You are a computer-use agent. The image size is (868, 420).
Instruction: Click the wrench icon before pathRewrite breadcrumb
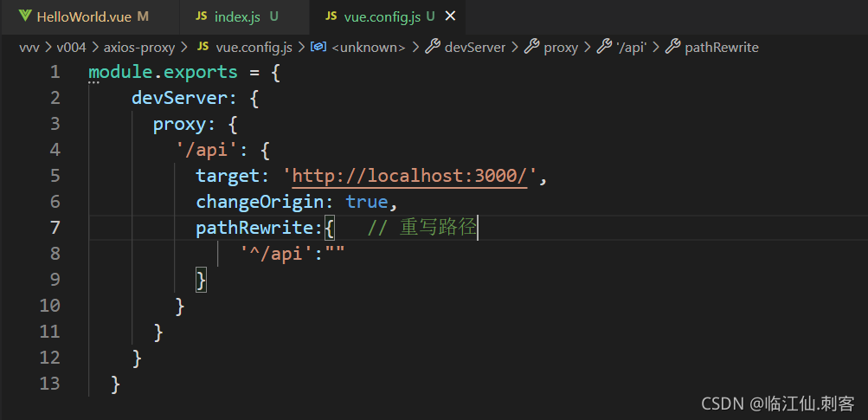pyautogui.click(x=672, y=47)
